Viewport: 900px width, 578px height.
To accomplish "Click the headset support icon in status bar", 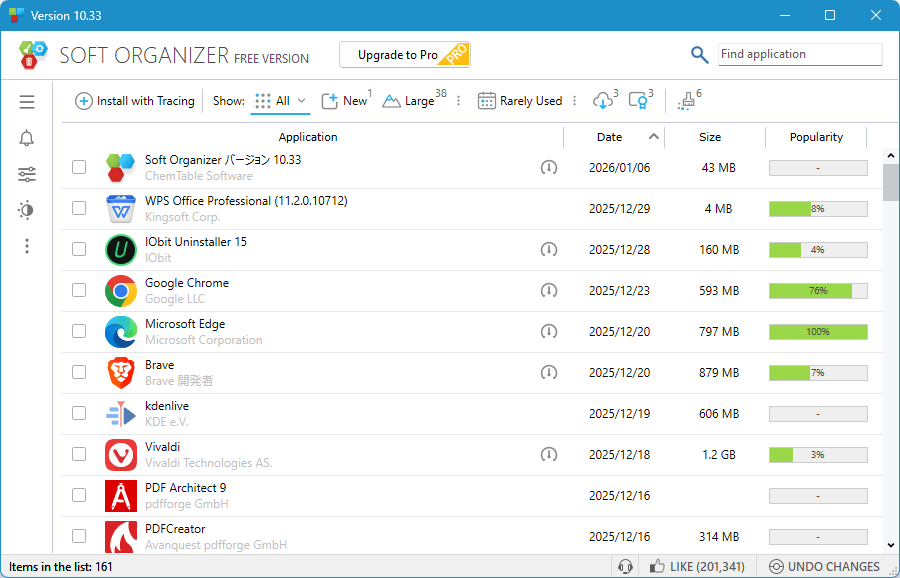I will point(626,567).
